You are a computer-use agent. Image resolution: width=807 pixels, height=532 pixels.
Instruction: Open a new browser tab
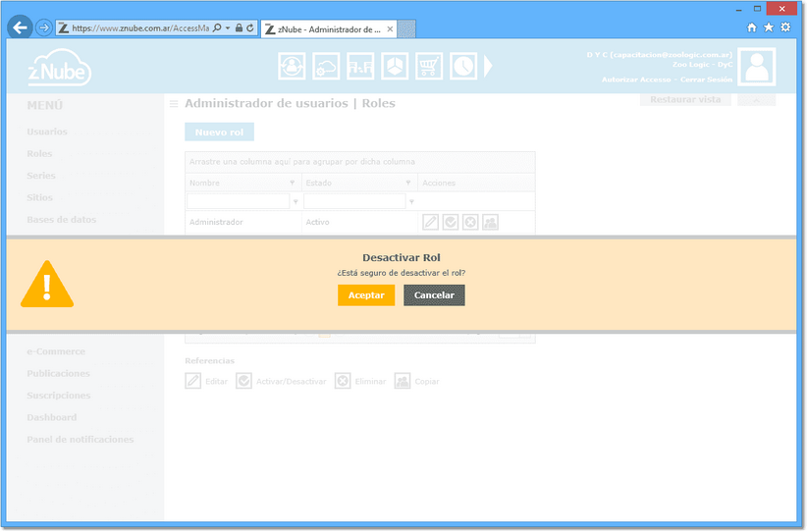point(406,29)
